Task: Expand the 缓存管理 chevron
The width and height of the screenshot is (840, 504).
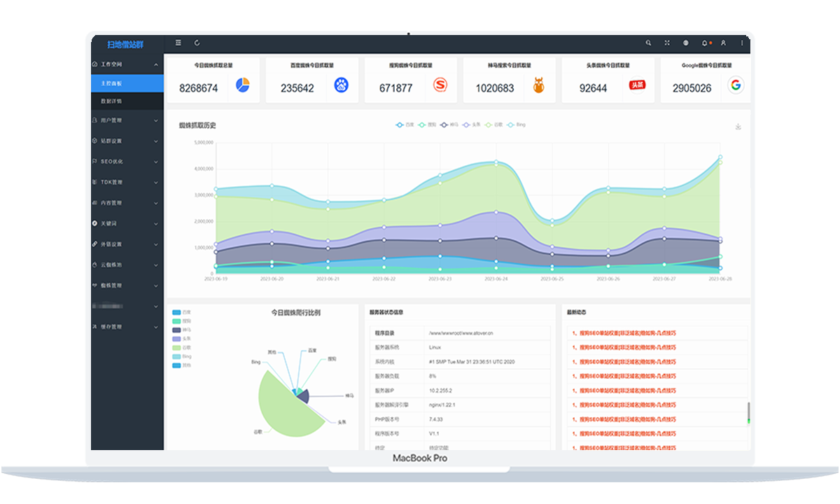Action: click(x=155, y=327)
